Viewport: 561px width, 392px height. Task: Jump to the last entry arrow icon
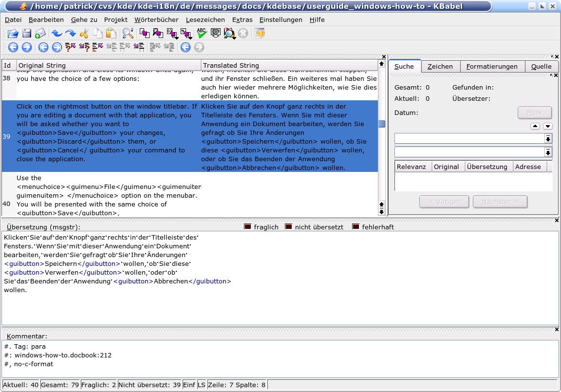tap(57, 47)
